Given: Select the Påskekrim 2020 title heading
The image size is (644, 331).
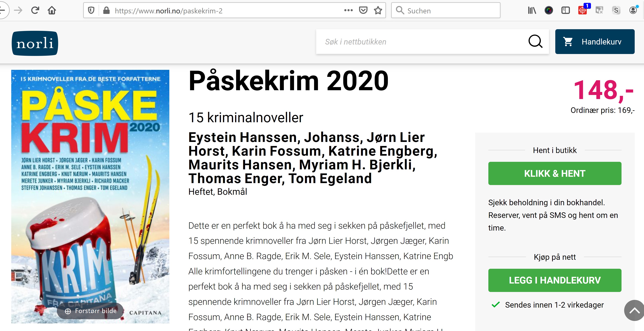Looking at the screenshot, I should pyautogui.click(x=288, y=81).
